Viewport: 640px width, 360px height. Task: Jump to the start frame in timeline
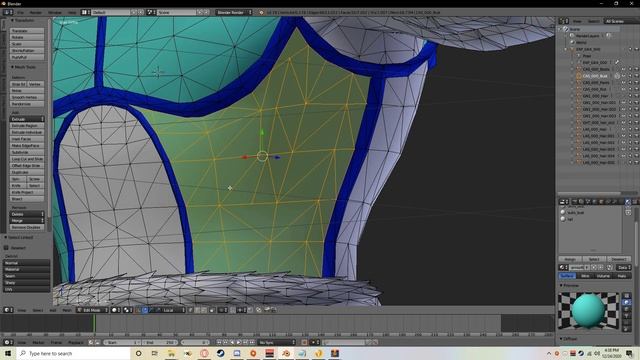(x=219, y=342)
